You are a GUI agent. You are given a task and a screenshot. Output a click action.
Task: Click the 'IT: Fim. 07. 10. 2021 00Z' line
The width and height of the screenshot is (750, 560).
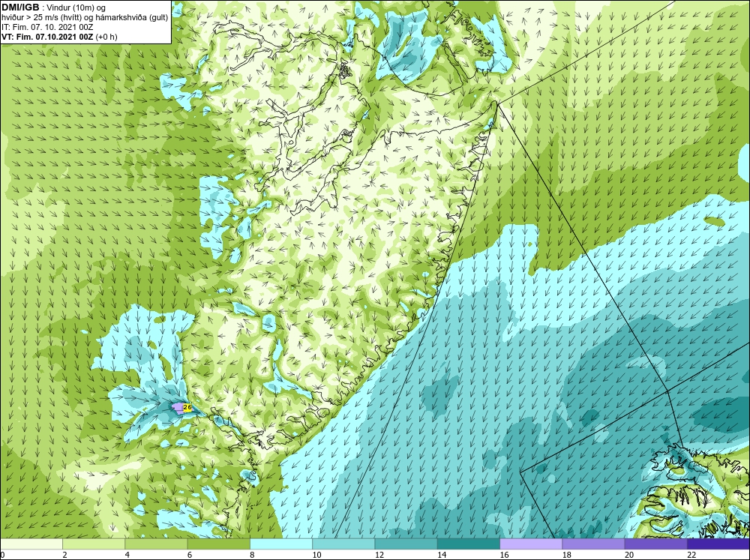(46, 27)
